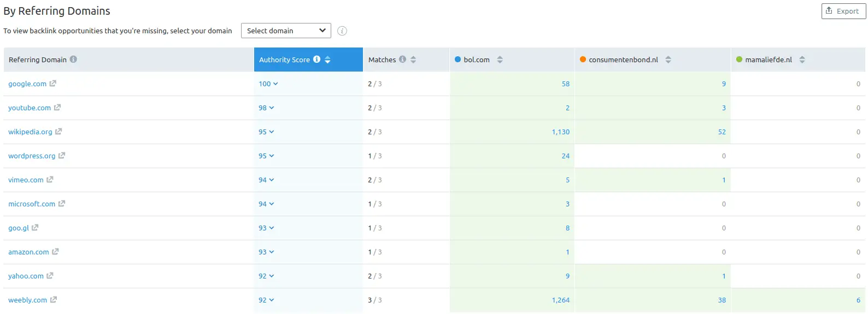Click the Export button
This screenshot has width=868, height=314.
click(x=843, y=11)
